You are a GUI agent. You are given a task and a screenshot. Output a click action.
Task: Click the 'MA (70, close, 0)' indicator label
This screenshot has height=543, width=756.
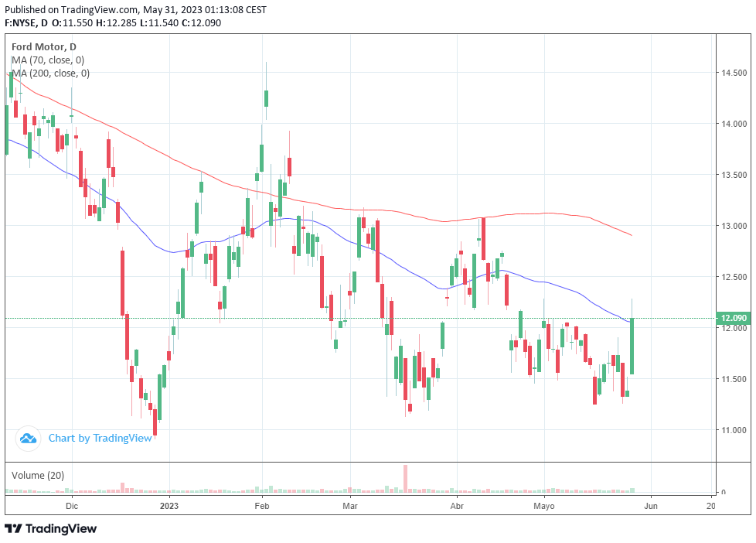coord(48,60)
